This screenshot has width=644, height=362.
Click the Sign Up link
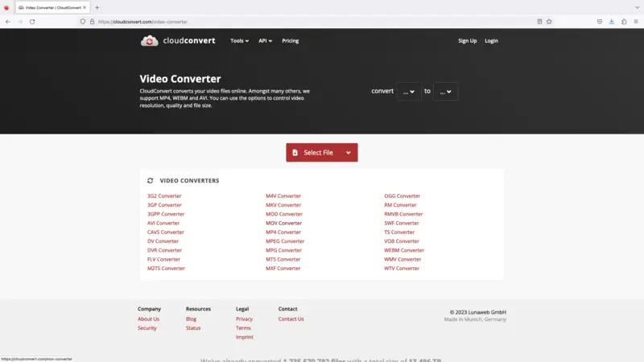coord(467,41)
